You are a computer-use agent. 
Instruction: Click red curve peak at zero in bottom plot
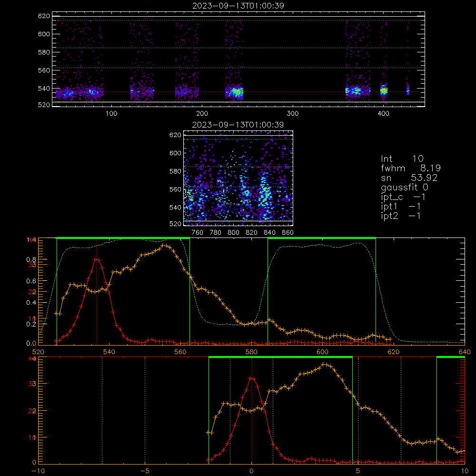251,378
